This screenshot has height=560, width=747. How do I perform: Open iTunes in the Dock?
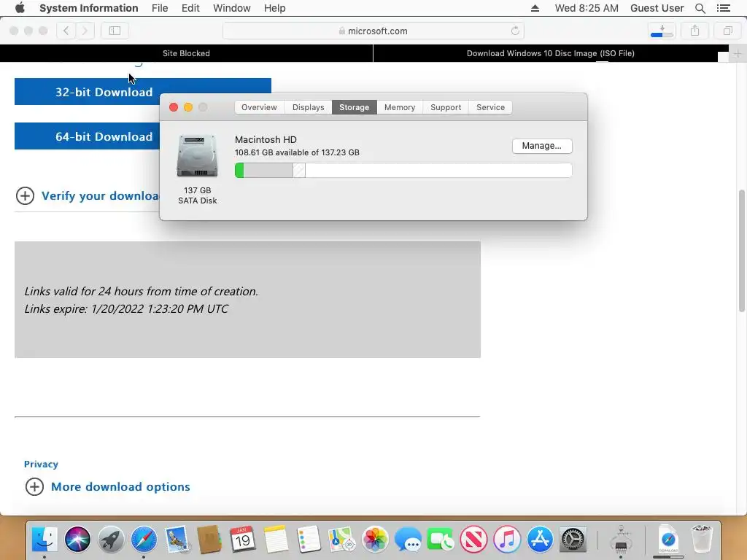507,540
